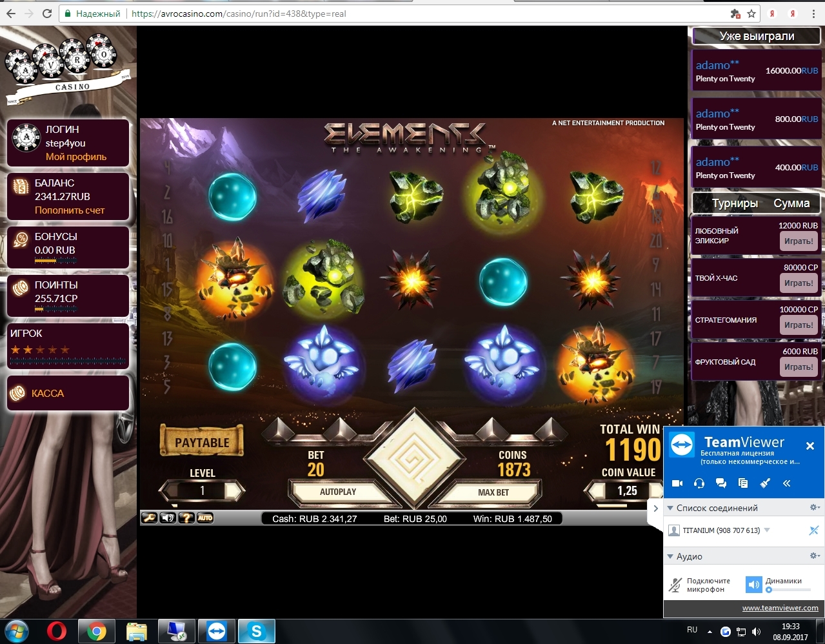
Task: Click TeamViewer side-panel expand arrow tab
Action: click(x=655, y=508)
